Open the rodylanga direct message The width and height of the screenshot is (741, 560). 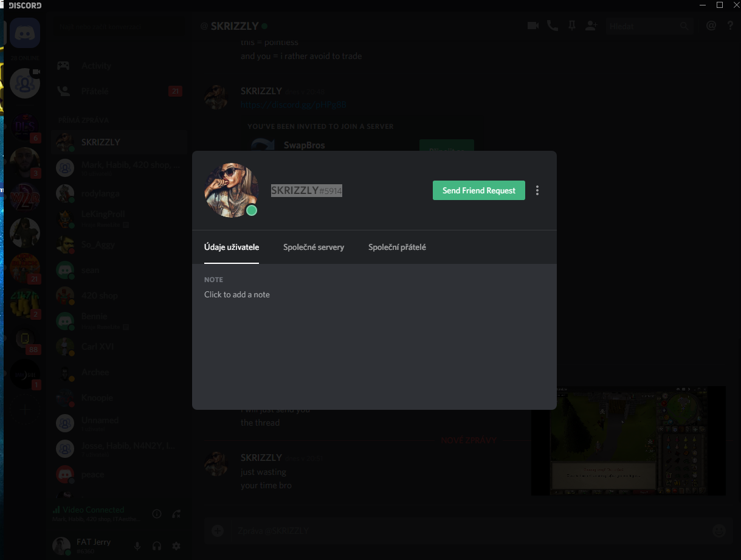coord(119,193)
